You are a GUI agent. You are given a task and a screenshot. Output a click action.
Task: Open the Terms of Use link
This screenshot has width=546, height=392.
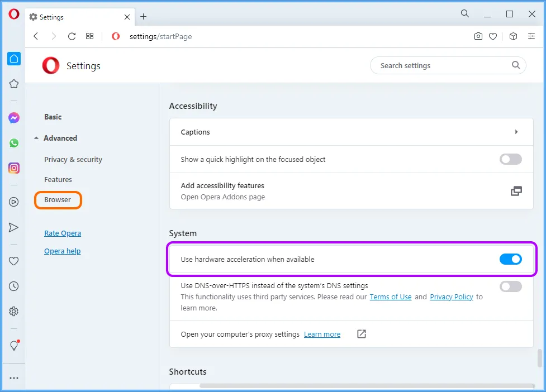click(x=390, y=297)
